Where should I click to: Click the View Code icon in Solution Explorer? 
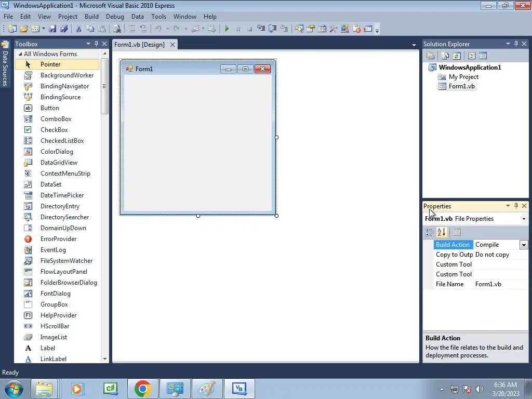coord(472,56)
